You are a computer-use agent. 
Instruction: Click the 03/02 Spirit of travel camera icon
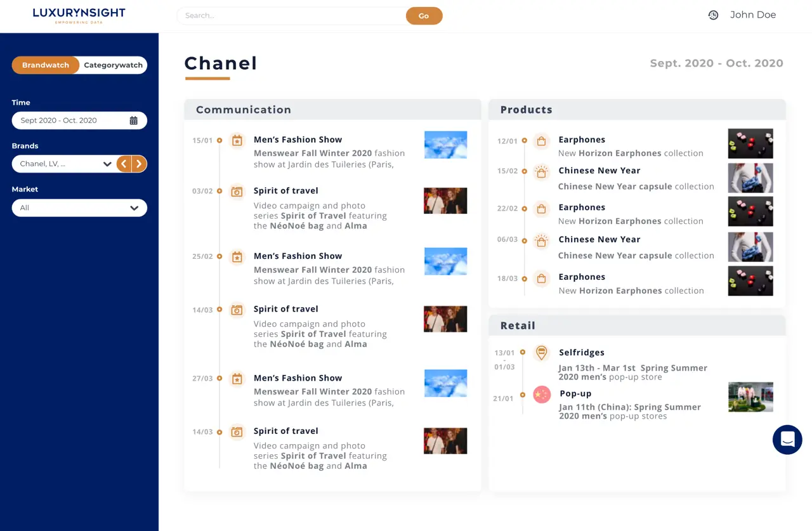click(x=237, y=192)
